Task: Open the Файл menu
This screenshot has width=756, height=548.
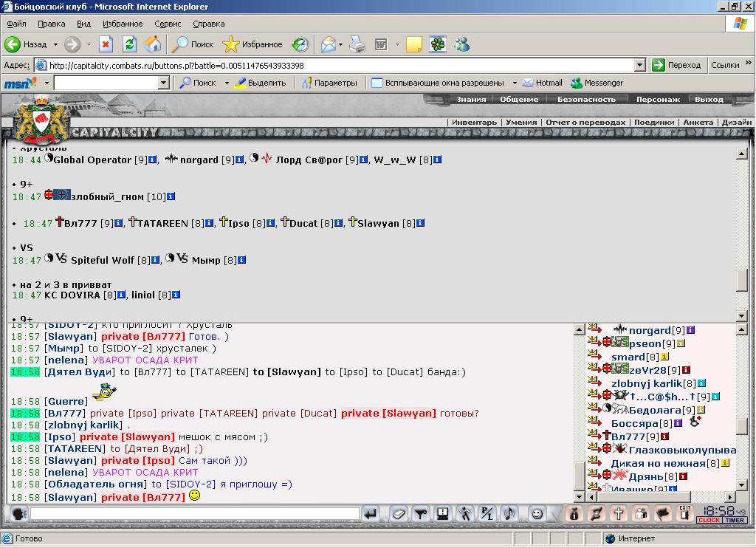Action: pyautogui.click(x=16, y=24)
